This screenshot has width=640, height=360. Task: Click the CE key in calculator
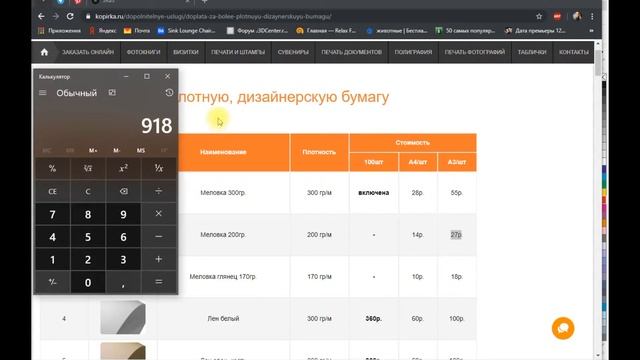[x=52, y=191]
